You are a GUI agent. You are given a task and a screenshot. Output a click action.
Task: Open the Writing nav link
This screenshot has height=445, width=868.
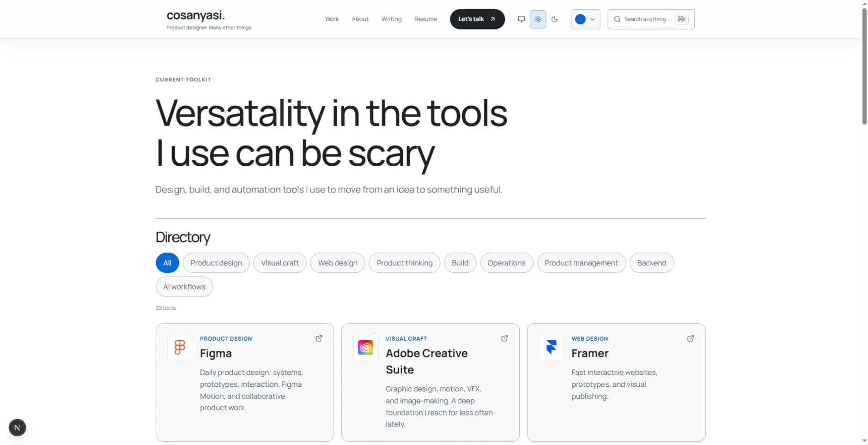391,19
